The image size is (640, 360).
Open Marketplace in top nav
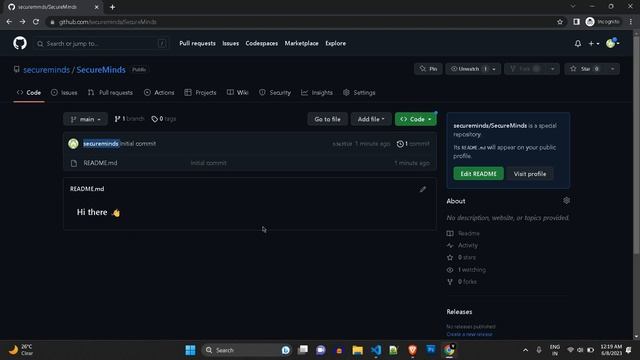[302, 43]
